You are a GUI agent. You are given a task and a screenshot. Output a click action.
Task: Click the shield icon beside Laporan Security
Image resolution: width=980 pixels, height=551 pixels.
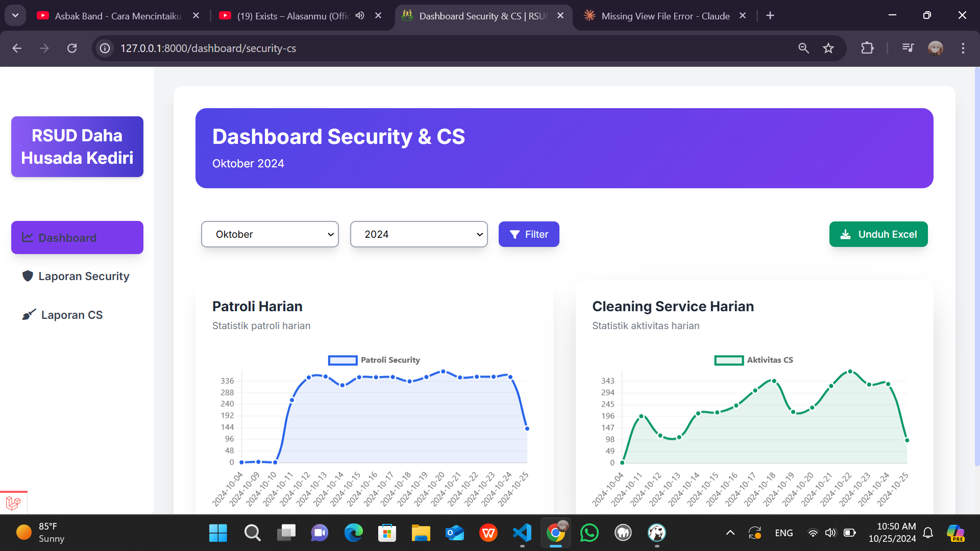[x=28, y=276]
